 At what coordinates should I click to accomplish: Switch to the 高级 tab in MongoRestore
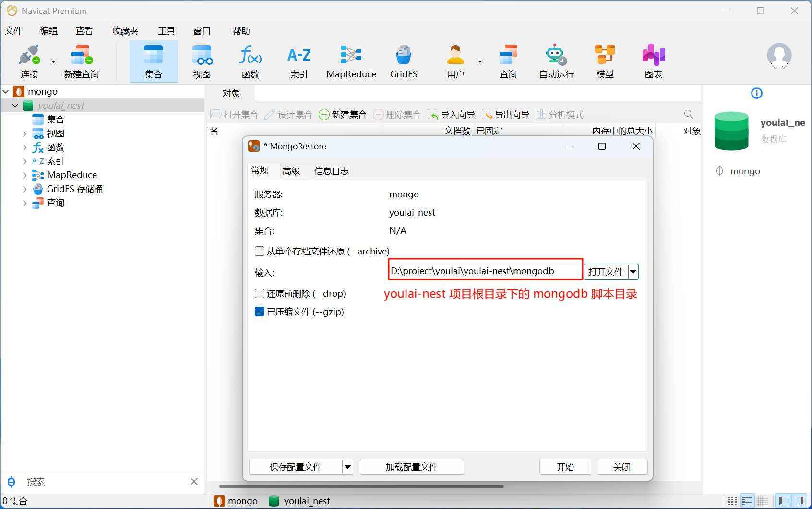click(x=291, y=171)
